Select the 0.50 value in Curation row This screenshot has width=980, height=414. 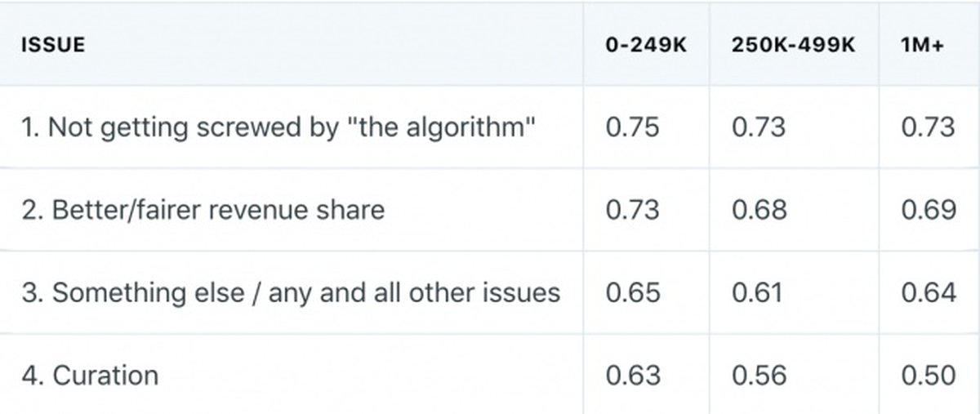pos(928,376)
